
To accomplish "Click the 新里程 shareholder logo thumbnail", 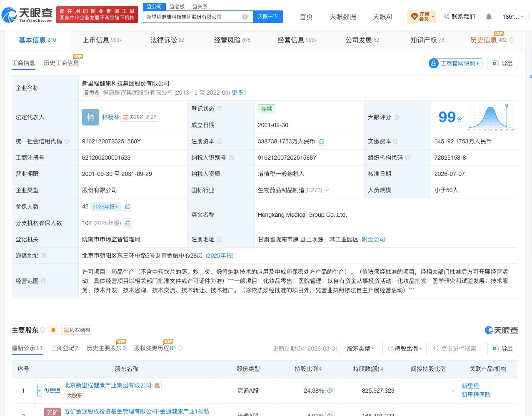I will [52, 391].
